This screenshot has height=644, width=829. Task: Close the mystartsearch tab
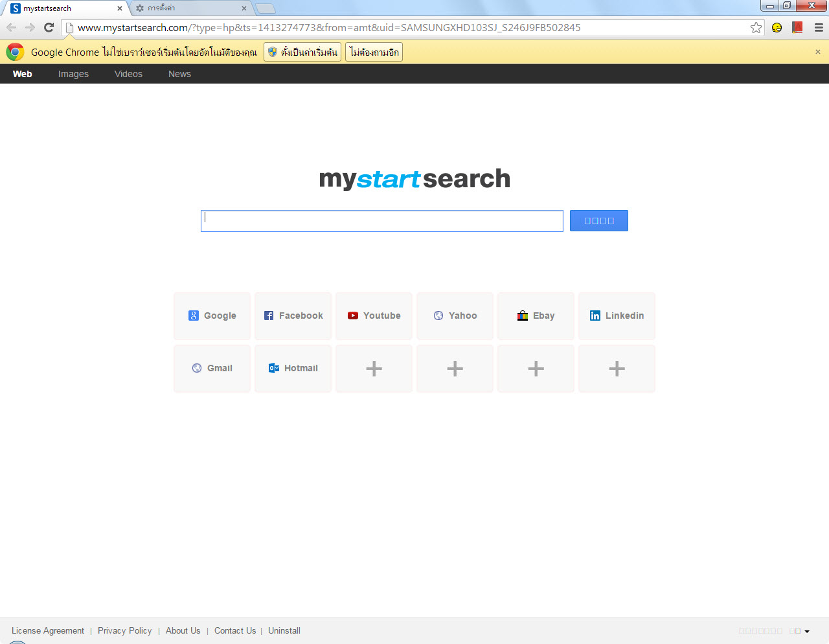click(x=119, y=8)
